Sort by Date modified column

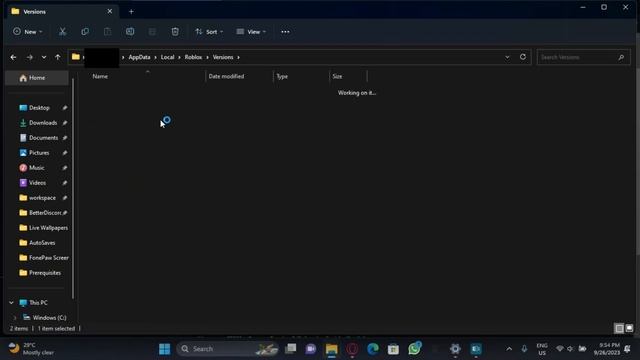[x=239, y=76]
